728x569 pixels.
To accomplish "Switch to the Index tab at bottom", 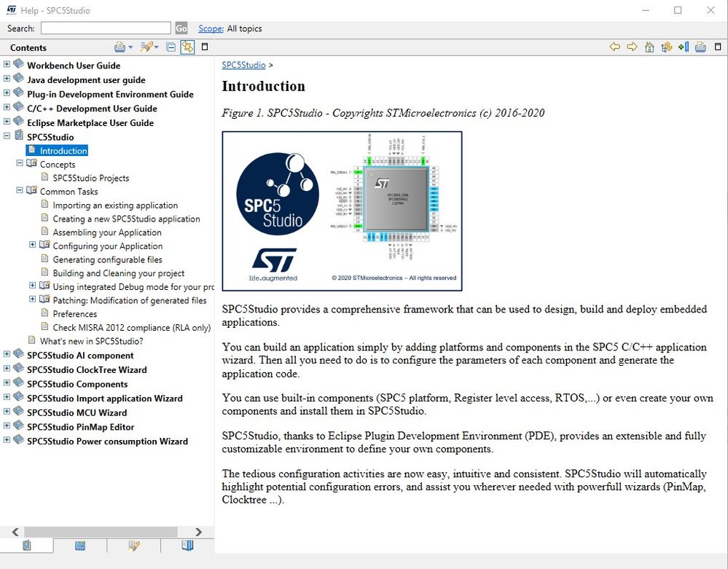I will click(80, 546).
